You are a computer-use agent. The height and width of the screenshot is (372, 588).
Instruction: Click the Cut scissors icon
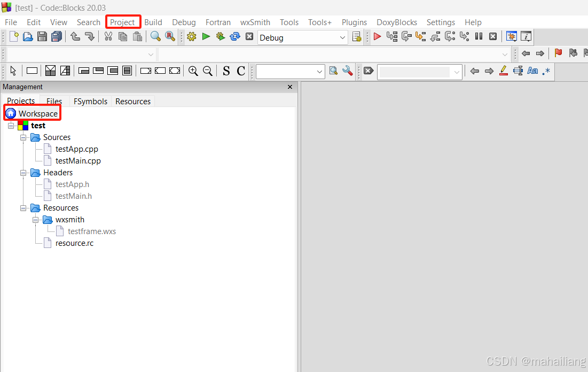(108, 36)
